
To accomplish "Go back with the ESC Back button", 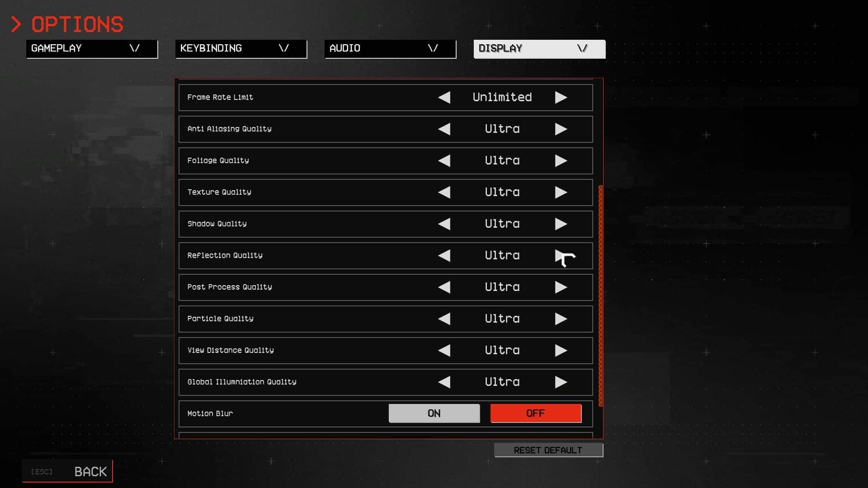I will point(67,471).
